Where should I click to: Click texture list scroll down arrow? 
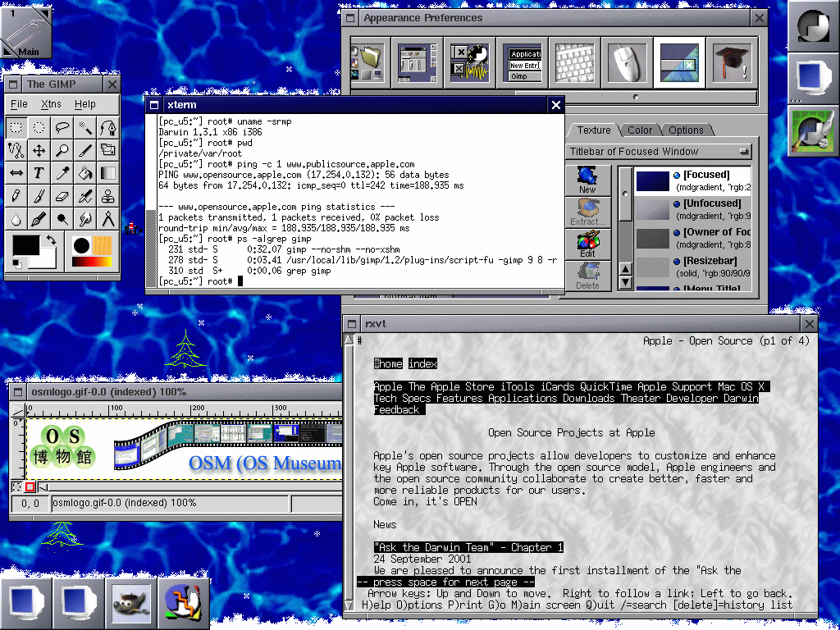625,282
